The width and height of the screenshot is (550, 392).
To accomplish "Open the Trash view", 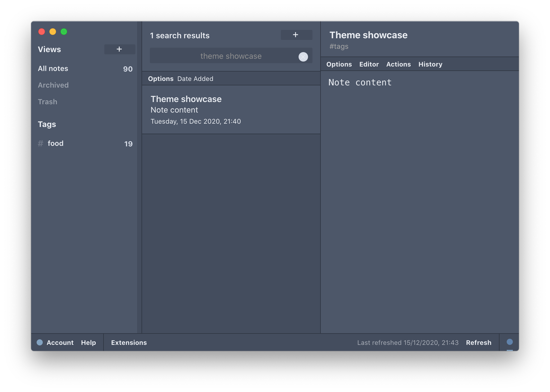I will [47, 102].
